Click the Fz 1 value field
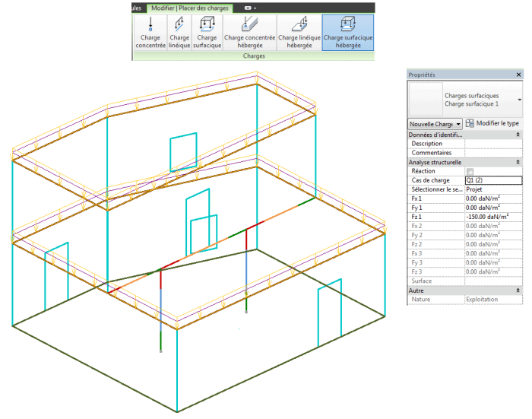 [x=492, y=217]
